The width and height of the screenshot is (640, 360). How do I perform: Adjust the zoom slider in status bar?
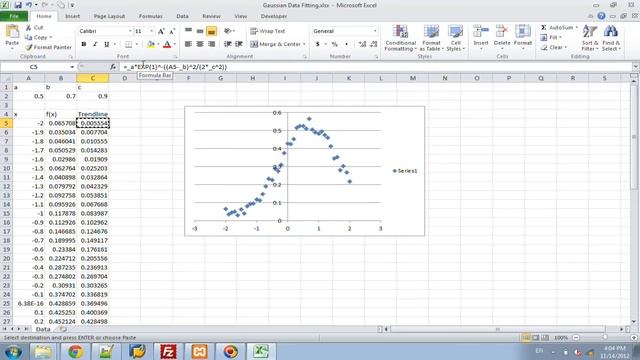tap(605, 338)
